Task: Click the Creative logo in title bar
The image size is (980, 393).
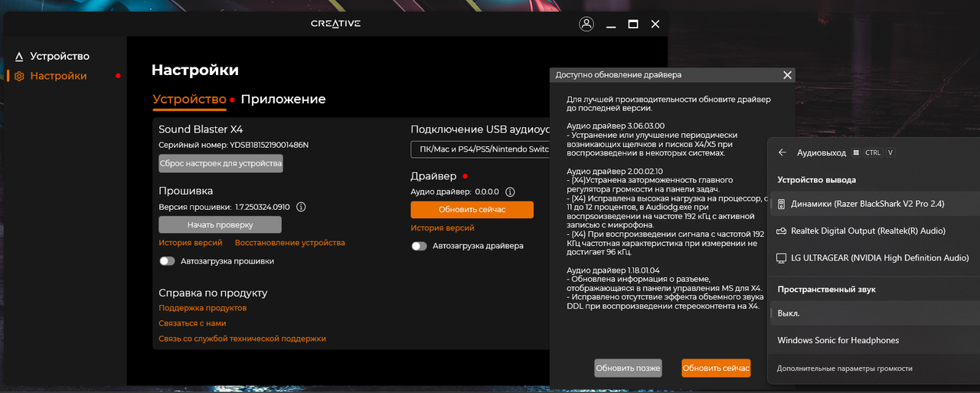Action: tap(335, 24)
